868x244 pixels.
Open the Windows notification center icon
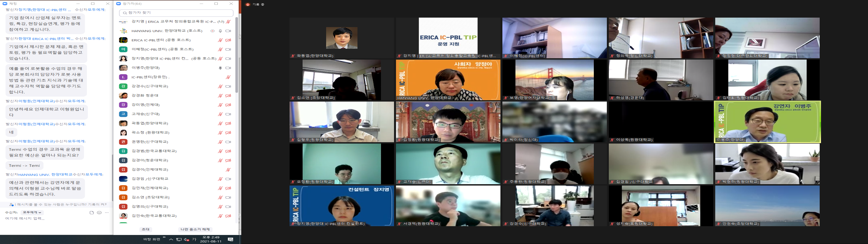(x=230, y=239)
